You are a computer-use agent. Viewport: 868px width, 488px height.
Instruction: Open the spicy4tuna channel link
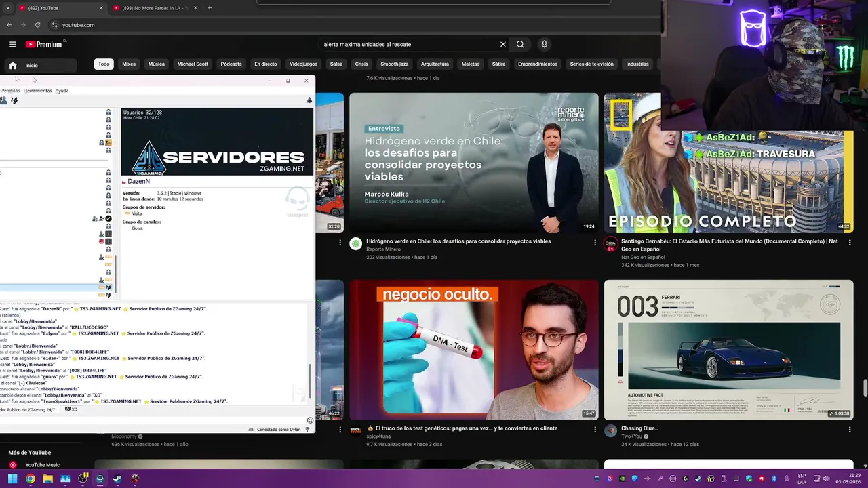point(380,436)
